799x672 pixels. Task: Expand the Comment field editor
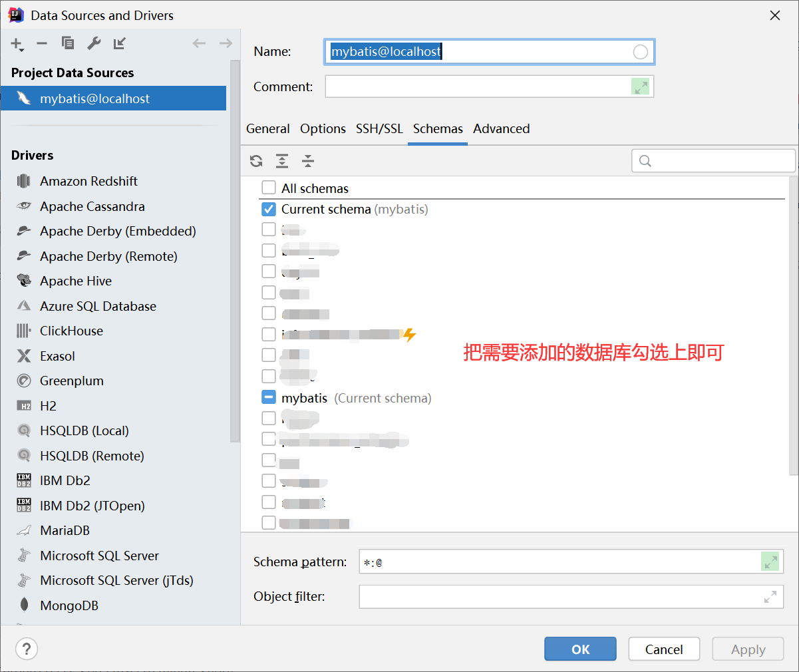(640, 86)
